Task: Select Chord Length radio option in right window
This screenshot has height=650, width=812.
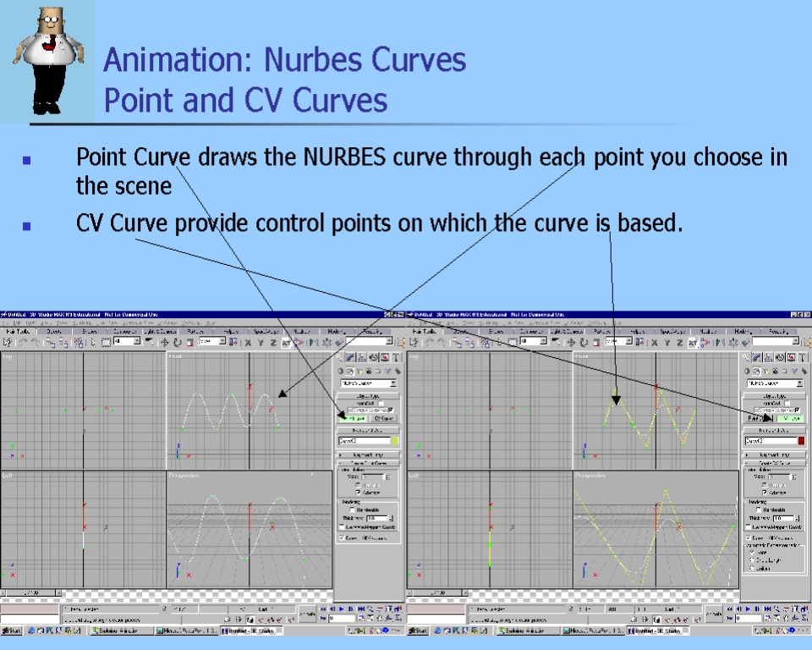Action: coord(752,559)
